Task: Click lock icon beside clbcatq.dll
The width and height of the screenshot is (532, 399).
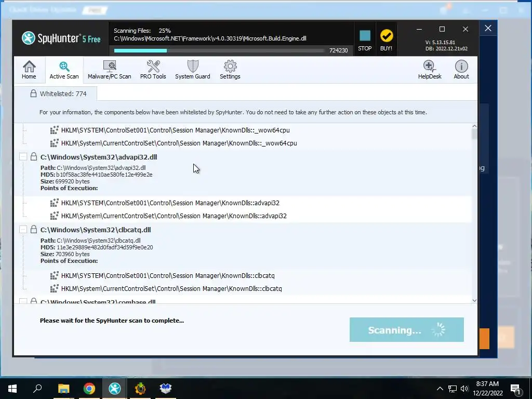Action: tap(34, 229)
